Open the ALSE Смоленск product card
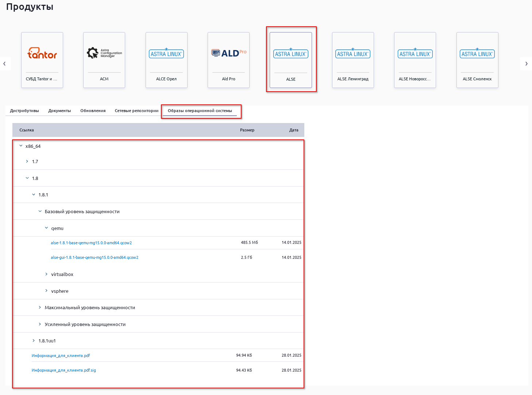 point(477,60)
